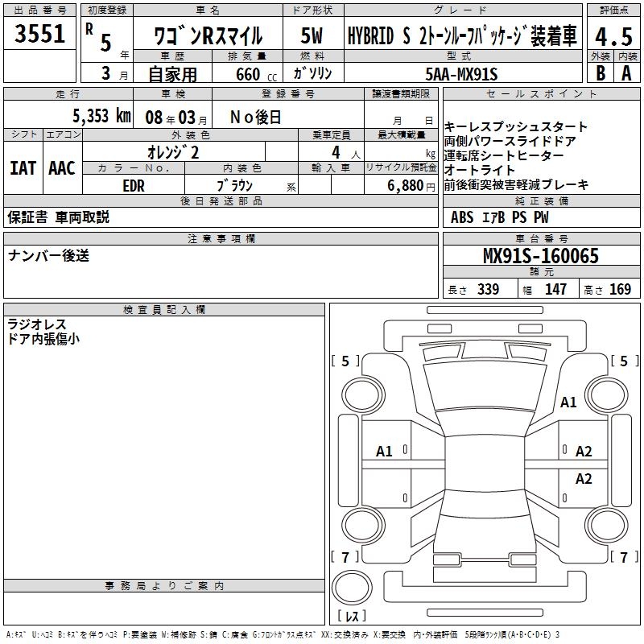644x644 pixels.
Task: Click inspector note ラジオレス
Action: click(37, 324)
